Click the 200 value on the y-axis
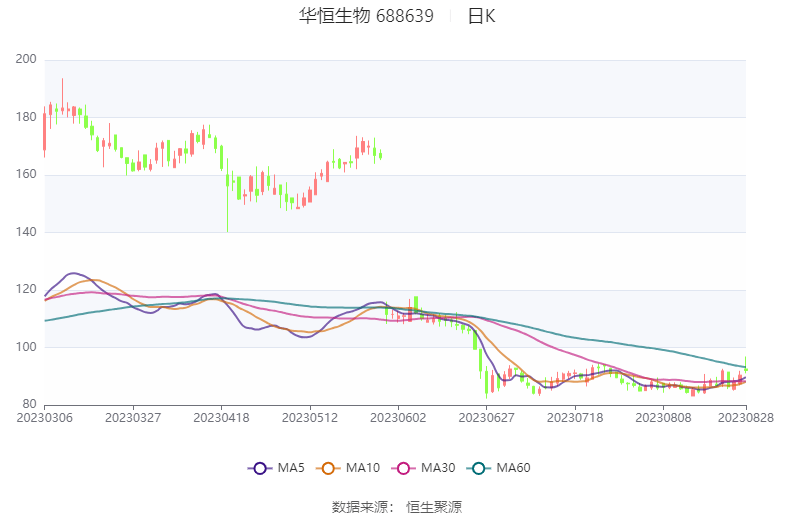Viewport: 794px width, 517px height. click(26, 60)
